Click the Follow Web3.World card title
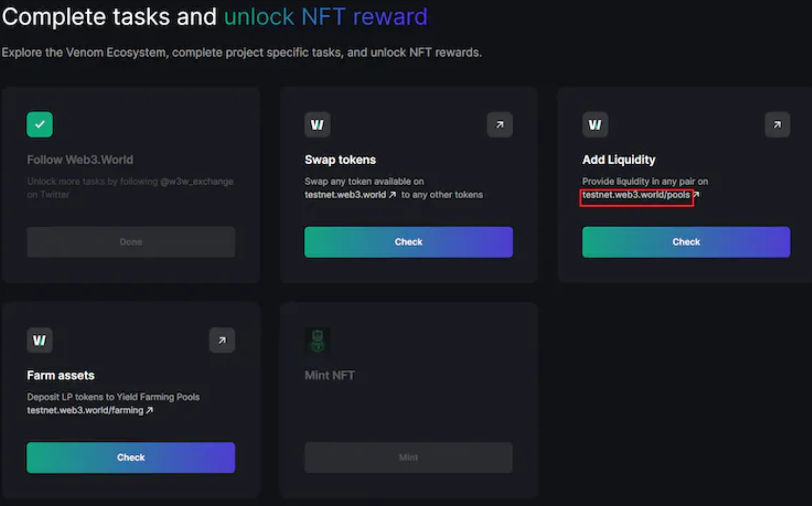The height and width of the screenshot is (506, 812). click(x=80, y=160)
